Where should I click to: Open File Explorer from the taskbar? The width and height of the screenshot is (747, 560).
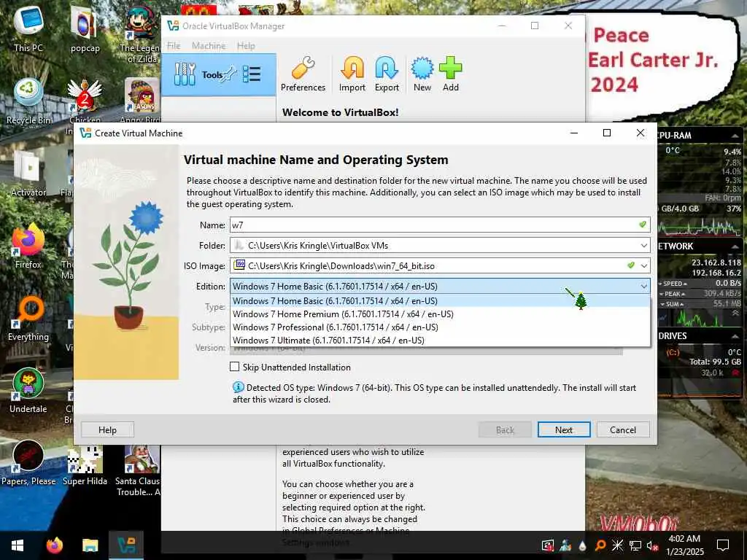point(90,545)
